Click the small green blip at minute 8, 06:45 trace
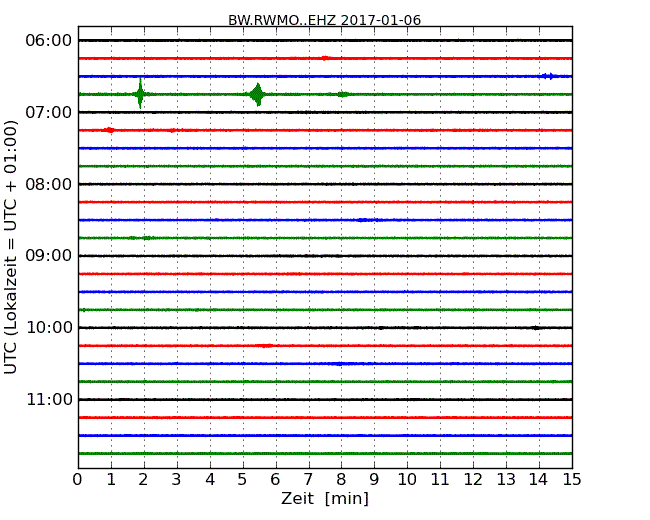The height and width of the screenshot is (520, 650). (x=343, y=95)
